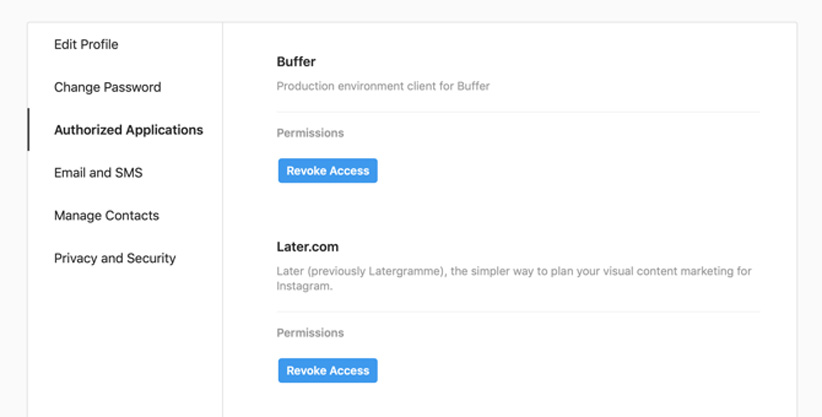Select Authorized Applications in the sidebar

tap(128, 130)
